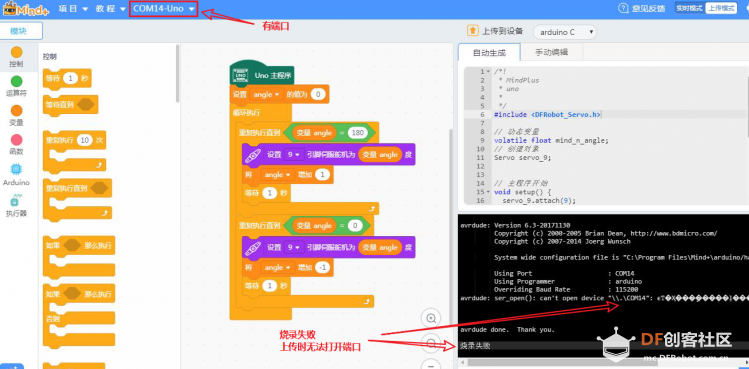The width and height of the screenshot is (749, 369).
Task: Open pin 9 dropdown in first servo block
Action: click(x=293, y=155)
